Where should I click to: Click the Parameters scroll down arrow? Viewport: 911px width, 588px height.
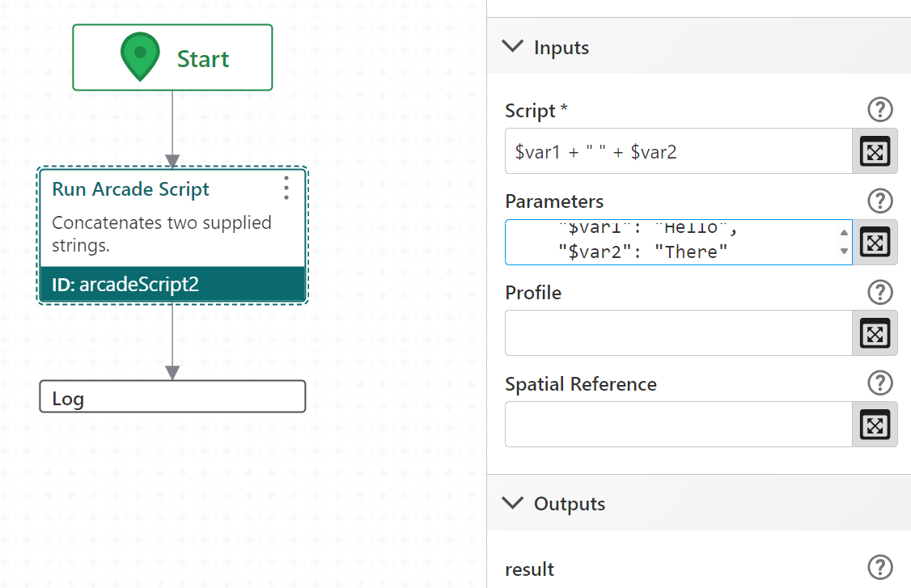pos(844,251)
